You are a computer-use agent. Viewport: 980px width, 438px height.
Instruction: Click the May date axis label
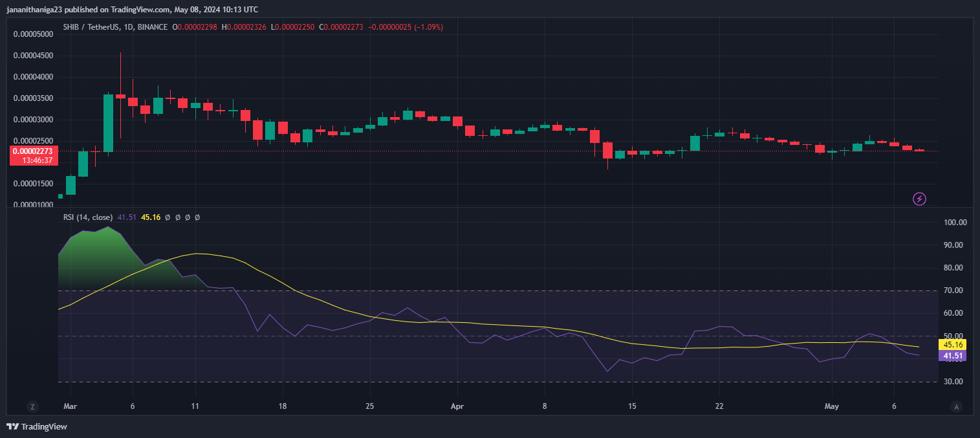click(832, 406)
